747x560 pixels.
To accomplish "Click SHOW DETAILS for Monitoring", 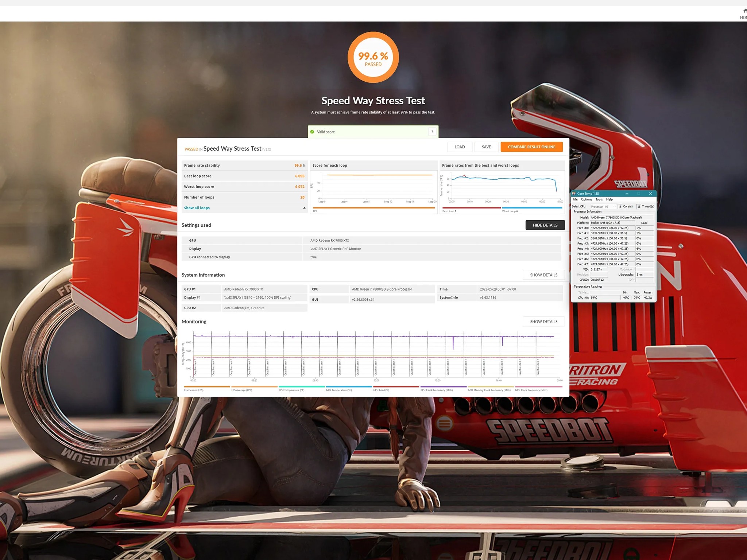I will [x=543, y=322].
